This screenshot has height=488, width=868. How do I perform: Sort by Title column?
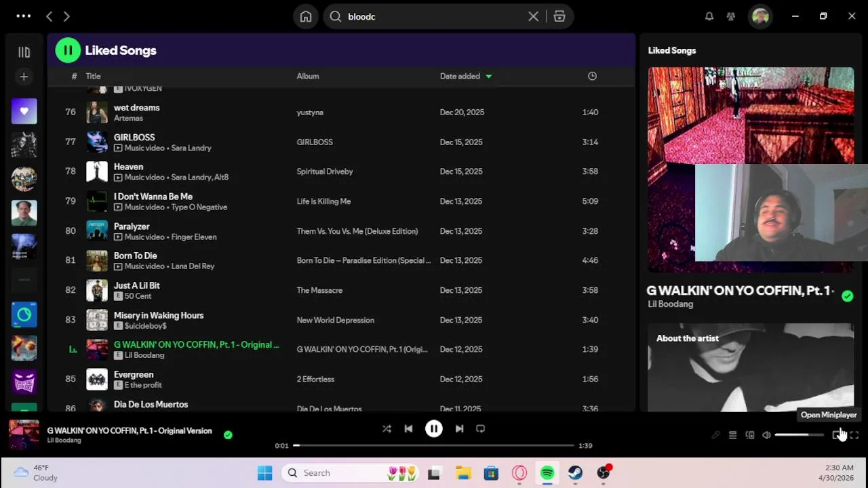tap(93, 76)
